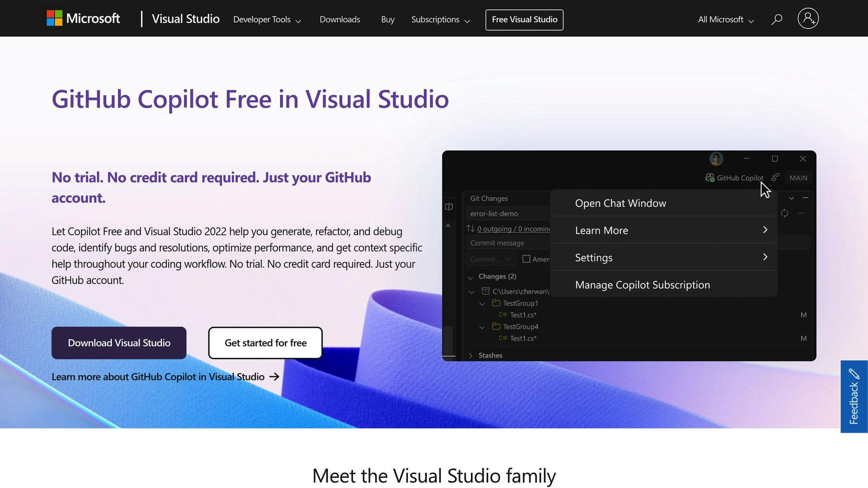Open the Downloads navigation item
868x488 pixels.
[339, 19]
